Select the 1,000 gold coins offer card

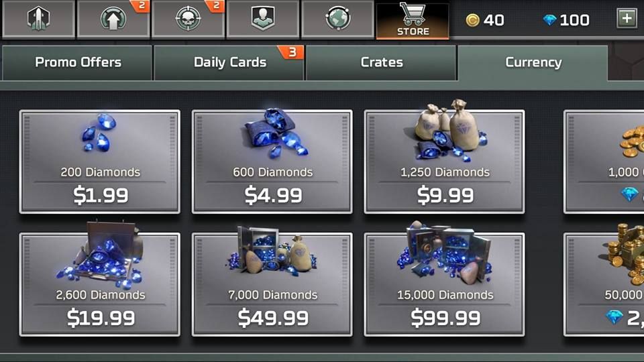604,162
